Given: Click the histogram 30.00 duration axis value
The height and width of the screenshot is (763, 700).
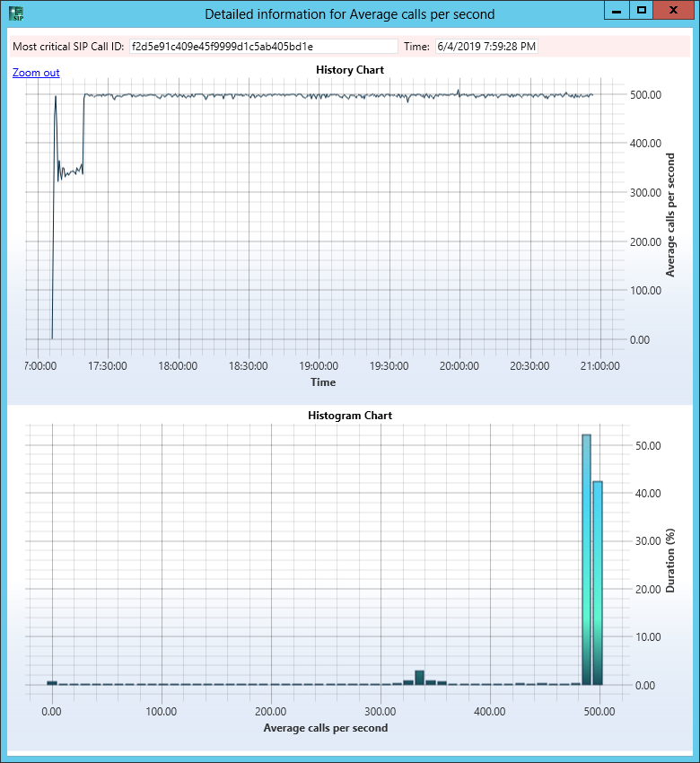Looking at the screenshot, I should click(x=648, y=541).
